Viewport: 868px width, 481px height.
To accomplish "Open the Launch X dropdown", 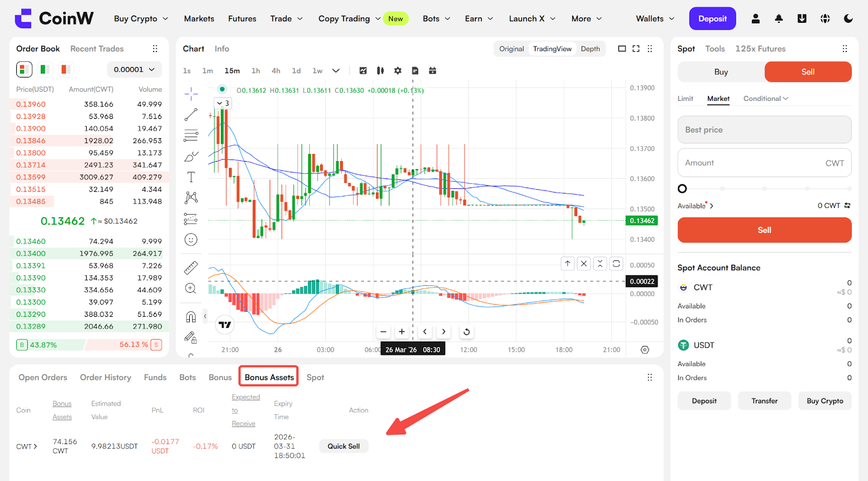I will point(532,18).
